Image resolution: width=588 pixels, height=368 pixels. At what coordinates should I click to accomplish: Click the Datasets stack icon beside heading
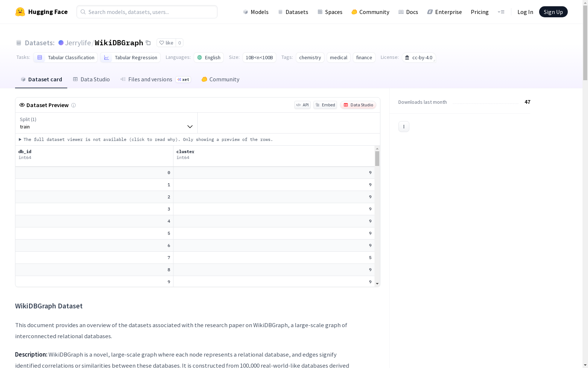pos(19,43)
